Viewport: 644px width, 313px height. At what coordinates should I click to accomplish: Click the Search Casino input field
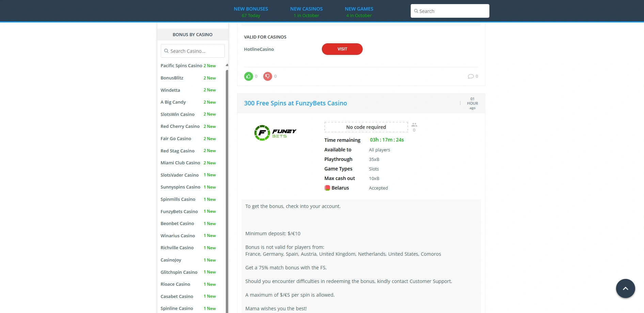[x=192, y=51]
